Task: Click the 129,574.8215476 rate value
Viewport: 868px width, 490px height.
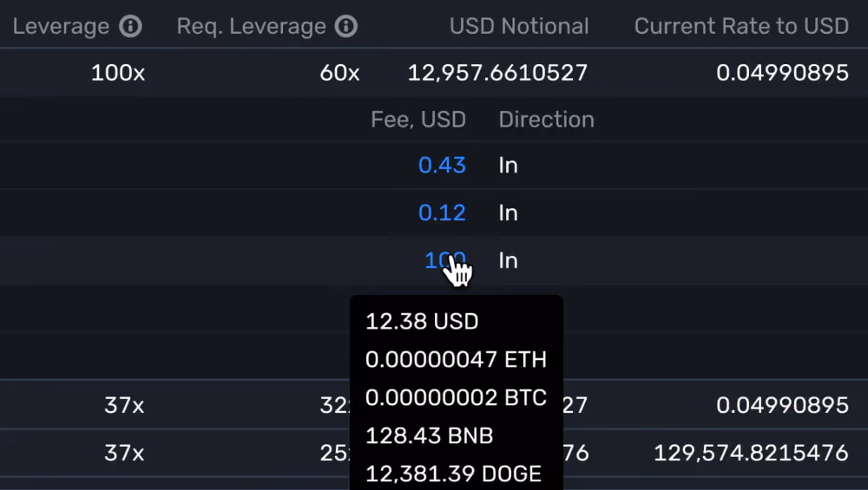Action: click(751, 453)
